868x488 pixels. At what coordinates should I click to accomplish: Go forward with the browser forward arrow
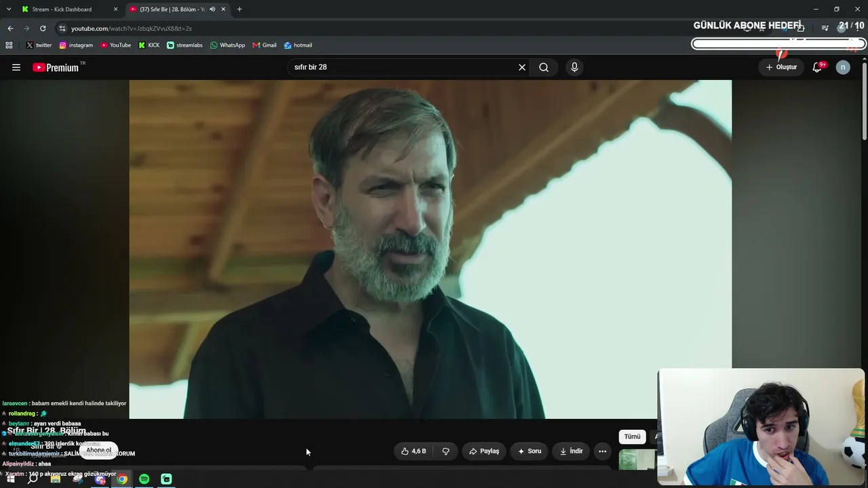[x=26, y=28]
